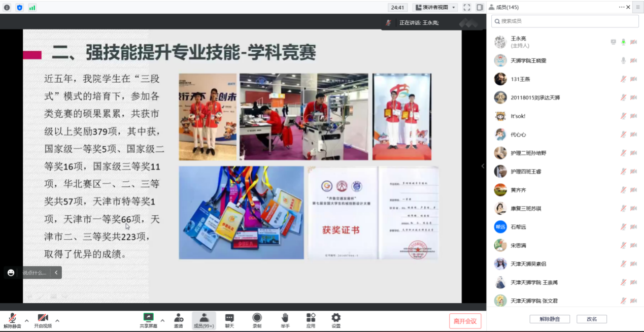644x332 pixels.
Task: Open the 演讲者视图 view dropdown
Action: coord(435,7)
